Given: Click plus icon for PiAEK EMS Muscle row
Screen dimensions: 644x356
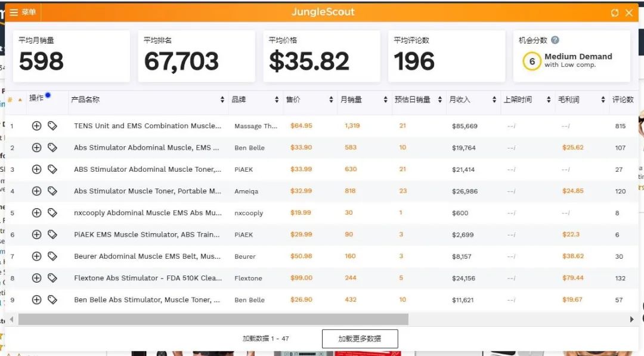Looking at the screenshot, I should (x=36, y=234).
